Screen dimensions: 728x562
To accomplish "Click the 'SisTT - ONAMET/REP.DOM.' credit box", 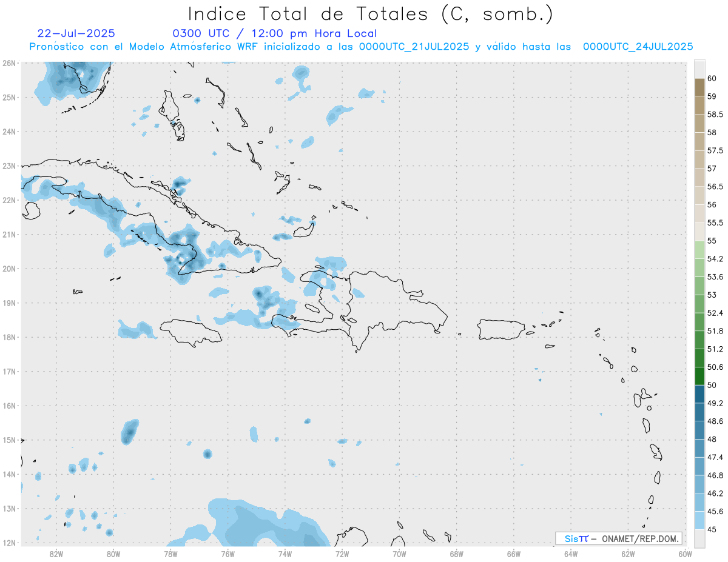I will tap(619, 538).
